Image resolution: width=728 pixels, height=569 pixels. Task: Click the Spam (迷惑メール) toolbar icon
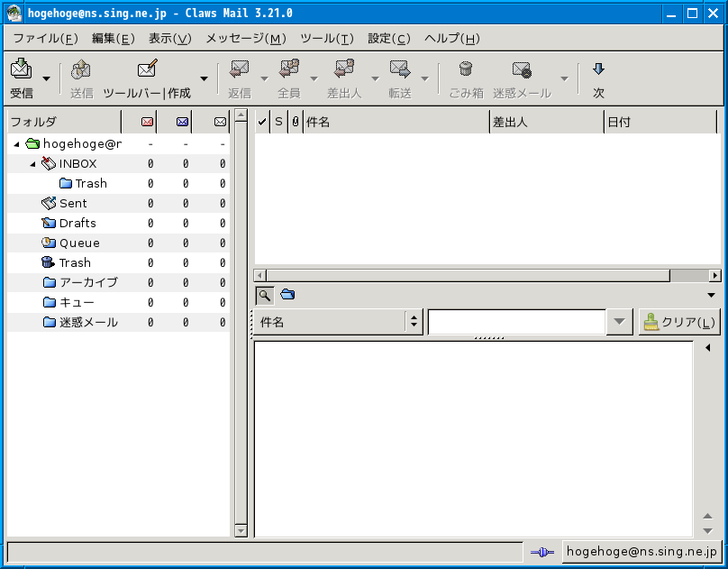[522, 69]
